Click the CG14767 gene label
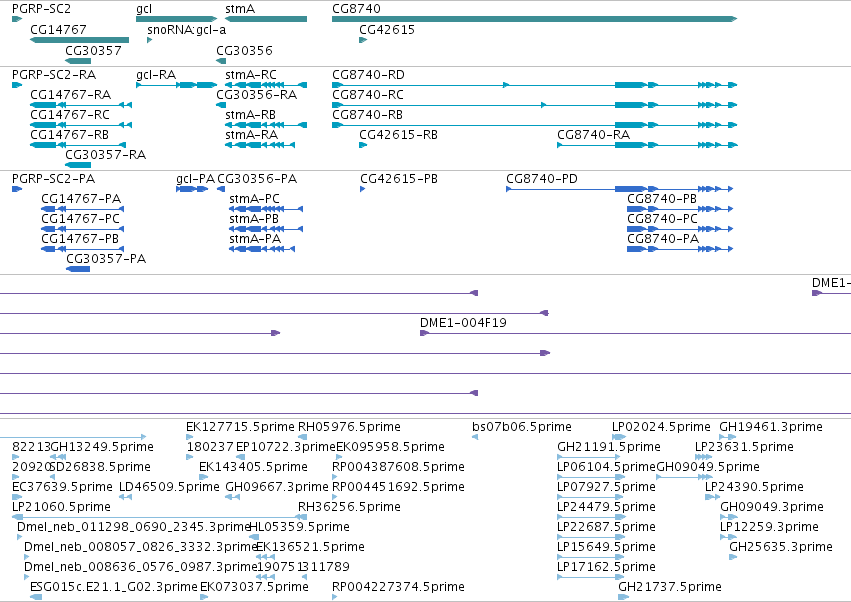Image resolution: width=851 pixels, height=602 pixels. pos(58,29)
